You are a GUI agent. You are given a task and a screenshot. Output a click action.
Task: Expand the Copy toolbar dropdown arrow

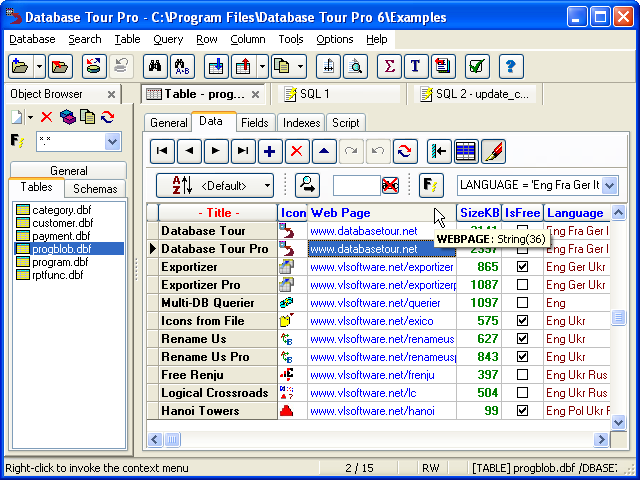point(300,66)
